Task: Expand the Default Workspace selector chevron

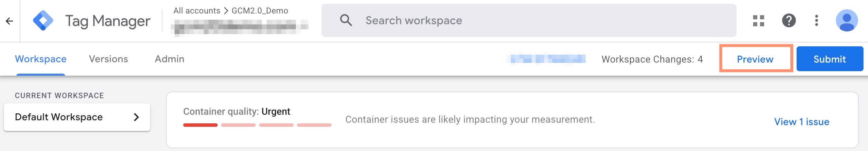Action: point(136,117)
